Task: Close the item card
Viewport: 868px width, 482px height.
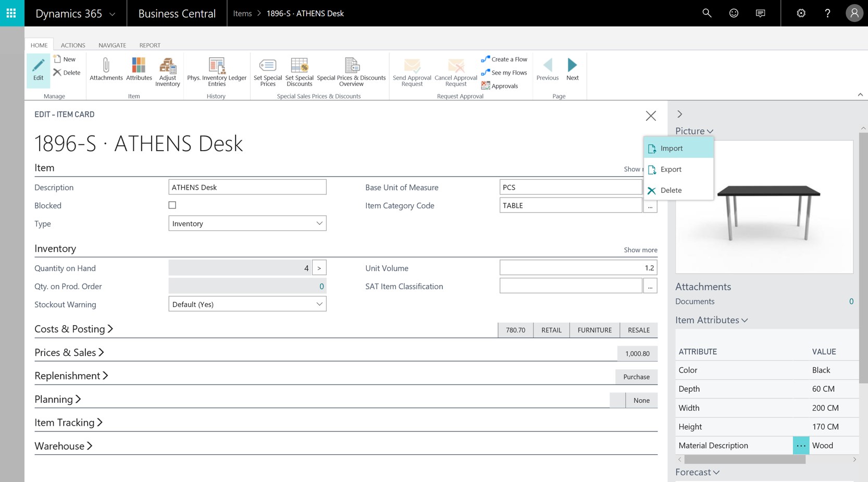Action: click(651, 116)
